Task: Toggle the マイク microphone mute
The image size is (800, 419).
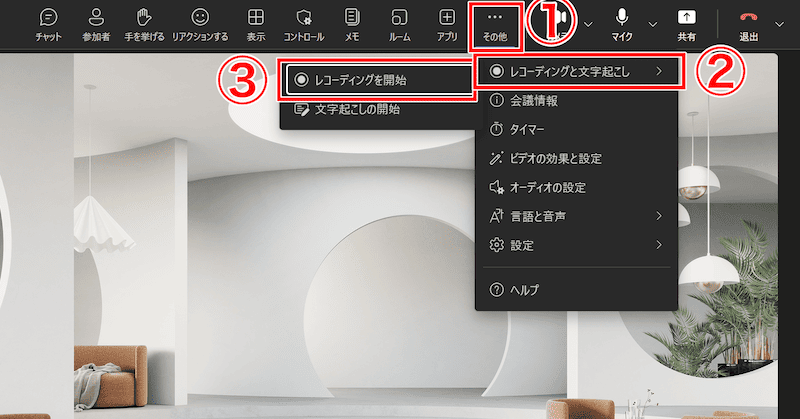Action: [622, 24]
